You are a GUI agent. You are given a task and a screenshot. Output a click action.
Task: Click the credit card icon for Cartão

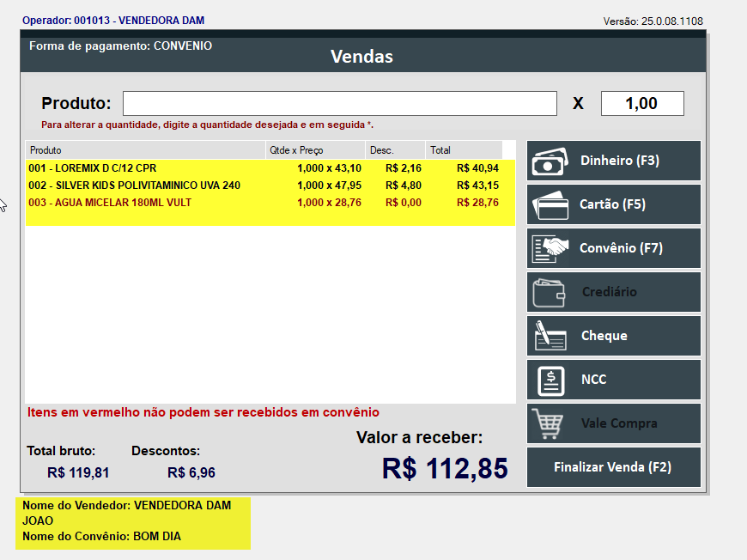[550, 205]
